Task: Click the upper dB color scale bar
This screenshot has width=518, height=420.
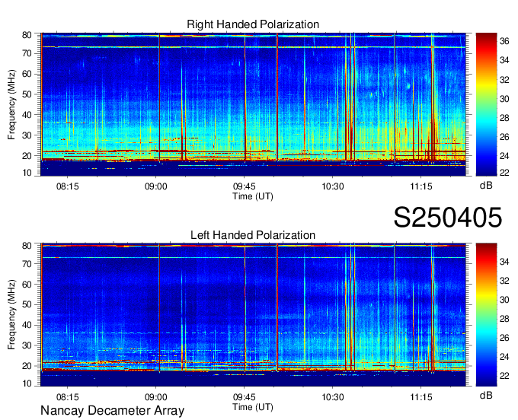Action: [486, 104]
